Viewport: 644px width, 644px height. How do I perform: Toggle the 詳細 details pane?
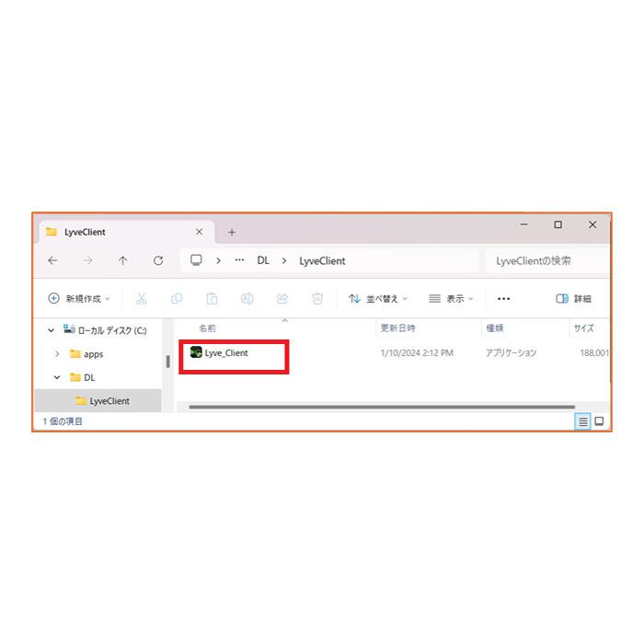point(573,299)
